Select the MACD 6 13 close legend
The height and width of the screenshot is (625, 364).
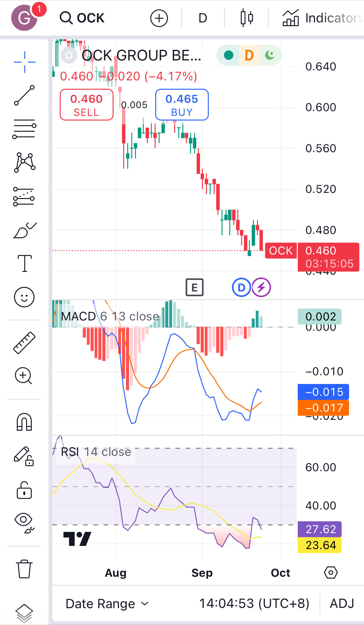click(x=110, y=316)
